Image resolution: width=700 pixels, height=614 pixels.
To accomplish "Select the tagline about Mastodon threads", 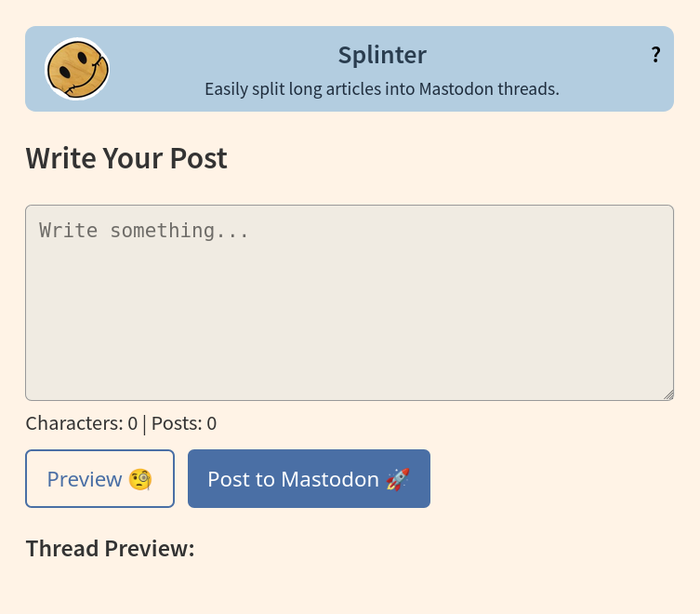I will coord(382,89).
